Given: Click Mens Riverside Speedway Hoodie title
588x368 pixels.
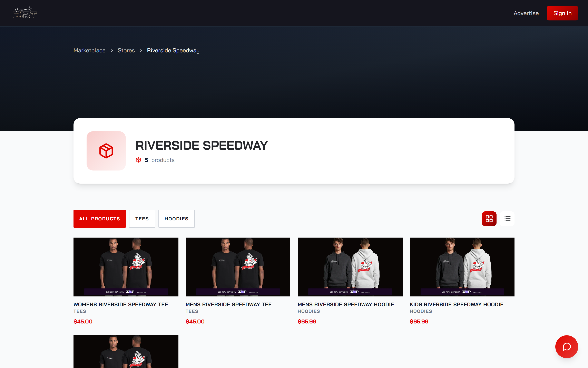Looking at the screenshot, I should [345, 304].
